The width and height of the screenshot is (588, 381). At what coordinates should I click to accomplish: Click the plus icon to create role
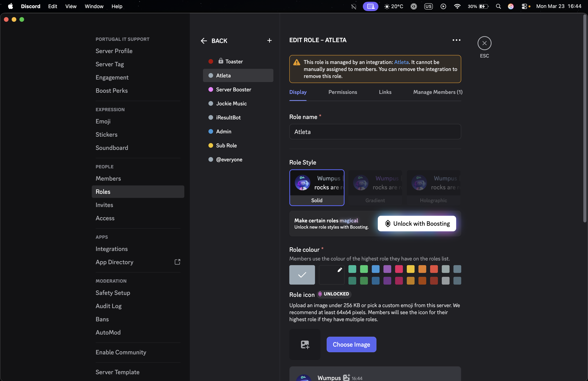point(269,40)
